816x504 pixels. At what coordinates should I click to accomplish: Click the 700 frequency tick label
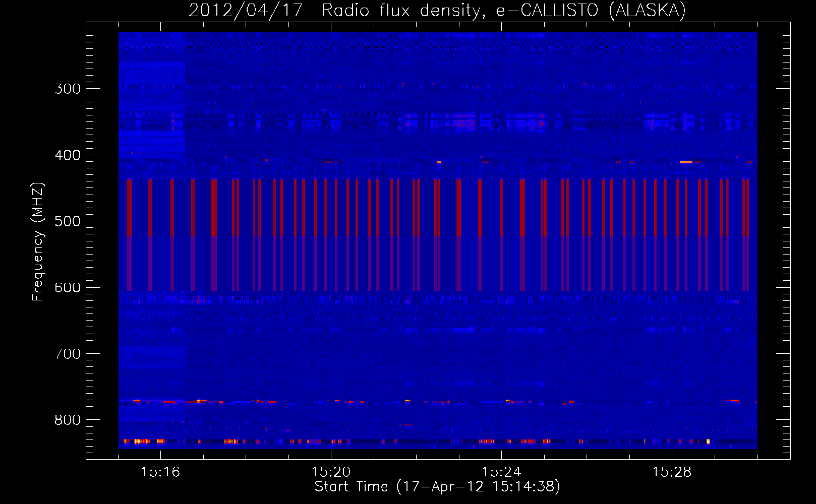(68, 354)
